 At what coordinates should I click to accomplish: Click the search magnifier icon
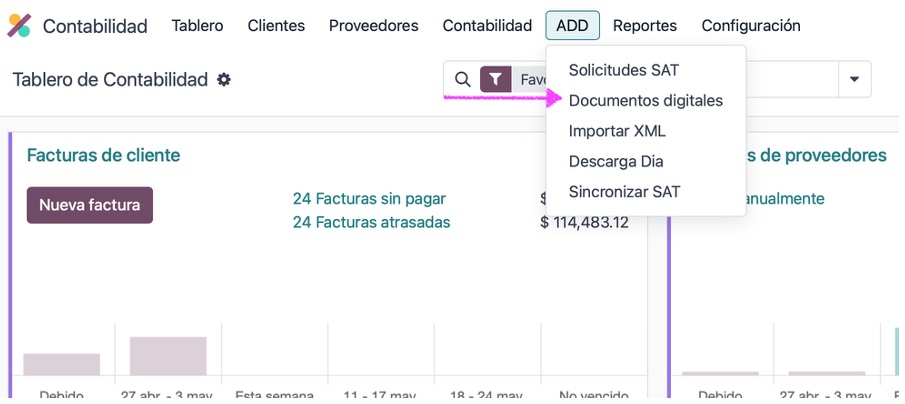[x=462, y=80]
